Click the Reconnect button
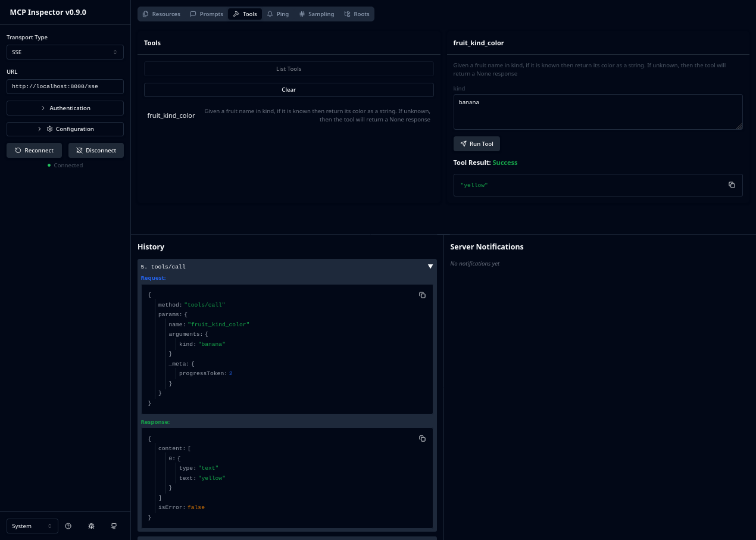756x540 pixels. click(35, 151)
